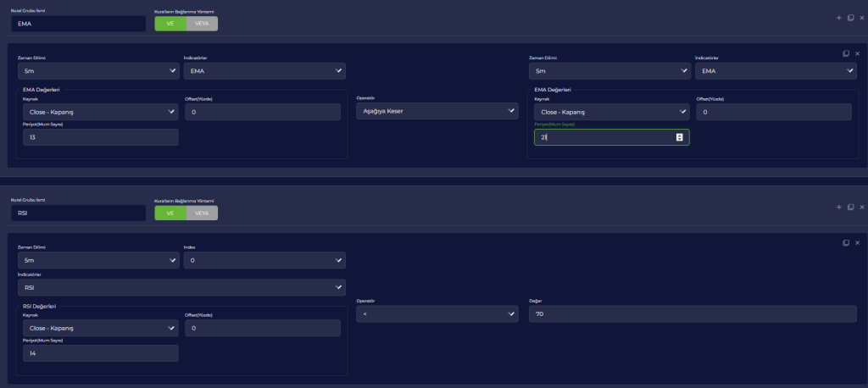Click the Değer field showing 70
The height and width of the screenshot is (388, 868).
tap(693, 313)
